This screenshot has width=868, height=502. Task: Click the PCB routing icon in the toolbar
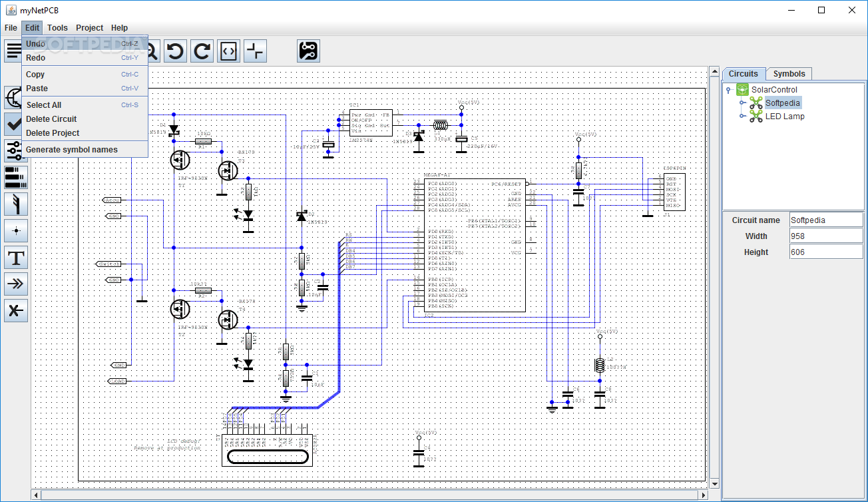(308, 51)
